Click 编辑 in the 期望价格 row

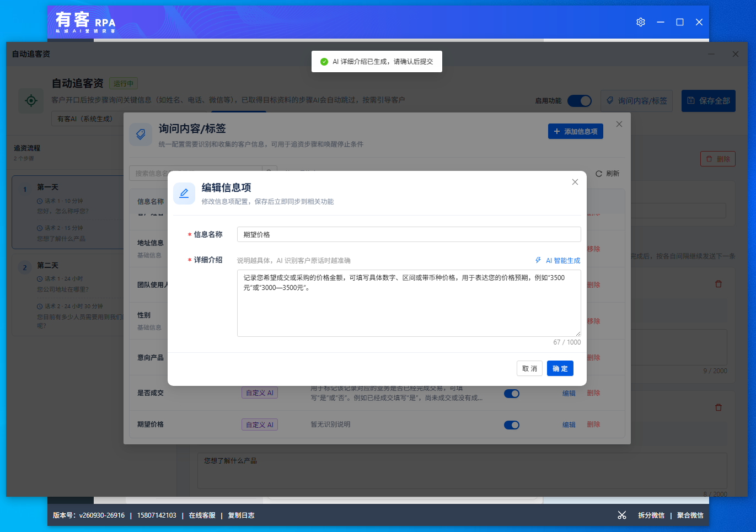coord(569,424)
